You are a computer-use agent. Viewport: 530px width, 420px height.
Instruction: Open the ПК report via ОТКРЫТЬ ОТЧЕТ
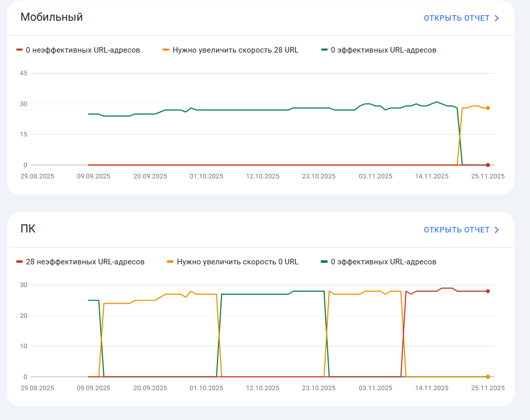point(457,230)
